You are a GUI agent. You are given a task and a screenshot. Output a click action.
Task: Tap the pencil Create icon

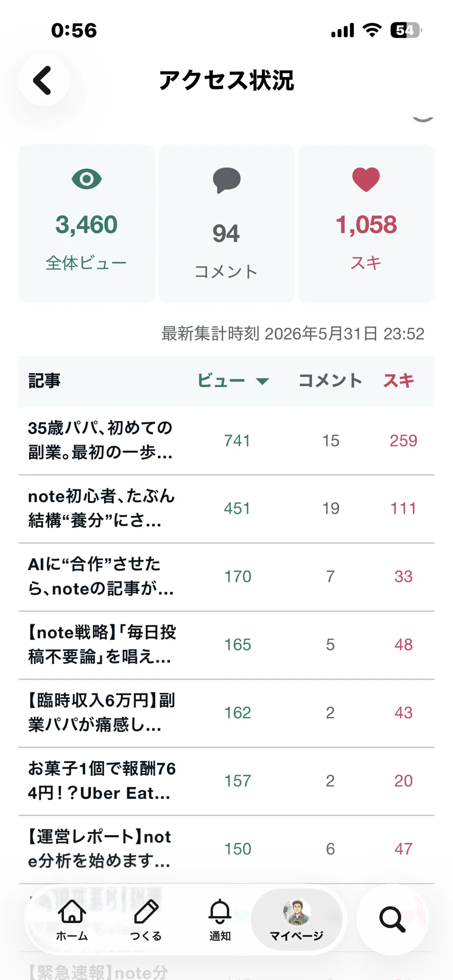(x=146, y=919)
